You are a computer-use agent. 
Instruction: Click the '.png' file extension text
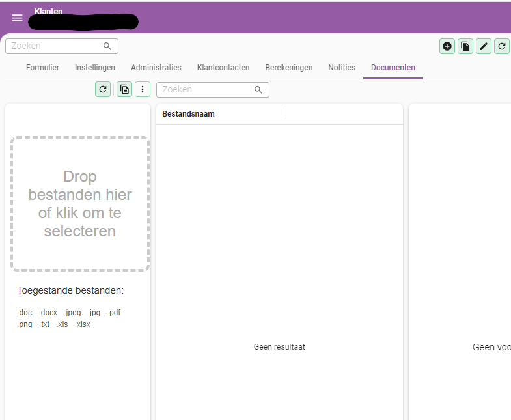[x=25, y=324]
